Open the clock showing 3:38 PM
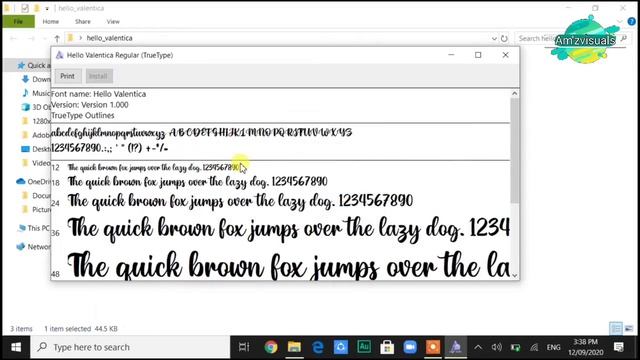Screen dimensions: 640x360 pos(585,347)
